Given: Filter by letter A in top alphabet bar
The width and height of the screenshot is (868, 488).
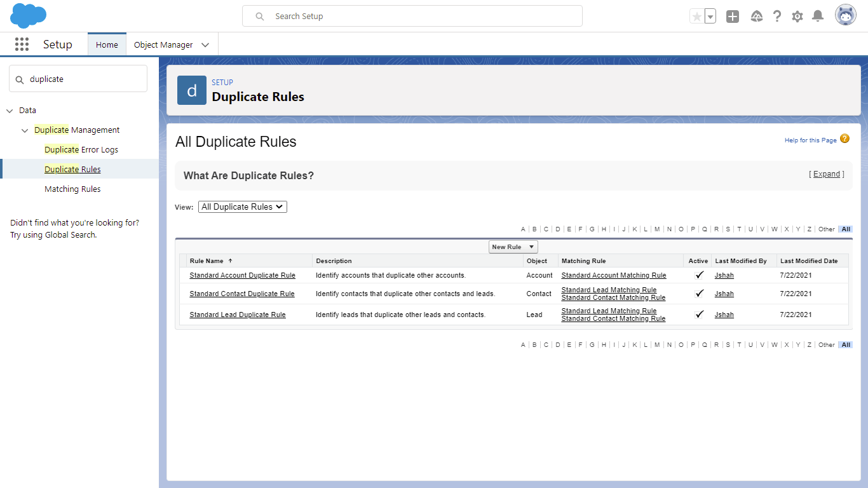Looking at the screenshot, I should point(523,229).
